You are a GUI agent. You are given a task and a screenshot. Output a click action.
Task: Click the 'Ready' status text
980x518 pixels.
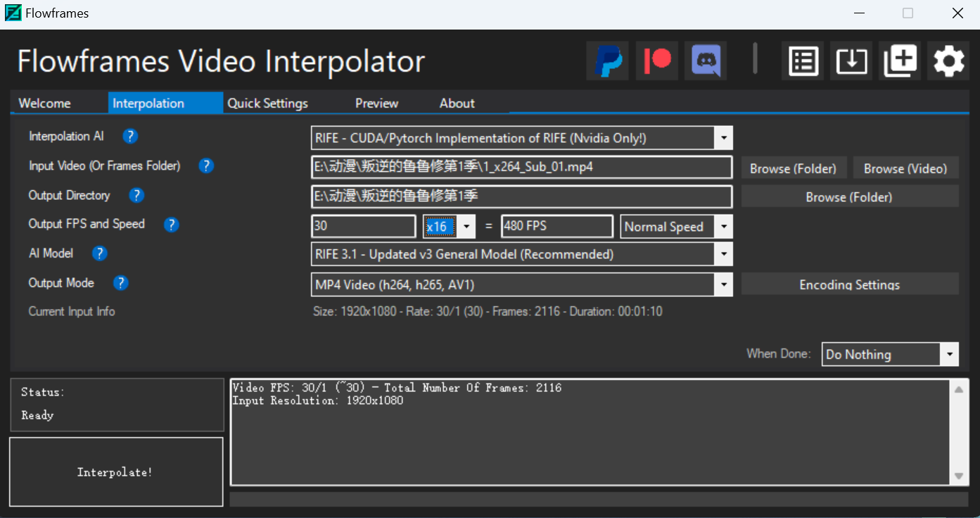37,415
